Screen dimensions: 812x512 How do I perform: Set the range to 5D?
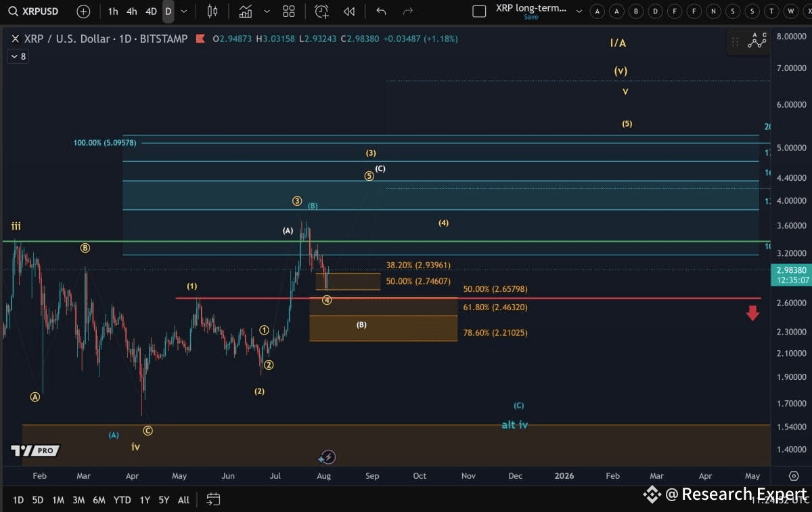coord(38,500)
